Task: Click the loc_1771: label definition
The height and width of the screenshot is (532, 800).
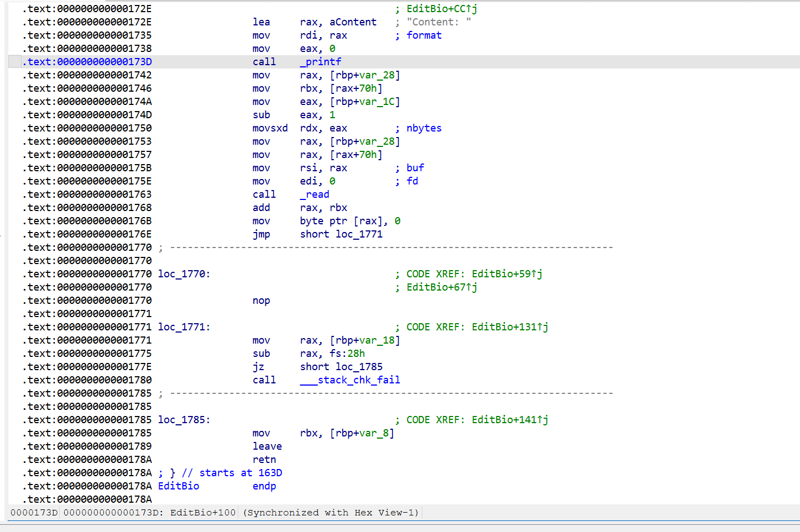Action: pos(184,327)
